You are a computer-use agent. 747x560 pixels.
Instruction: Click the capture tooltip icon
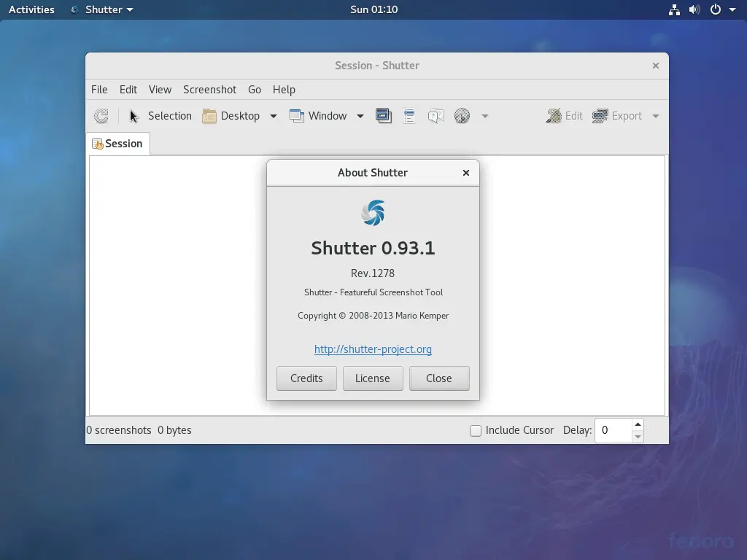(436, 116)
